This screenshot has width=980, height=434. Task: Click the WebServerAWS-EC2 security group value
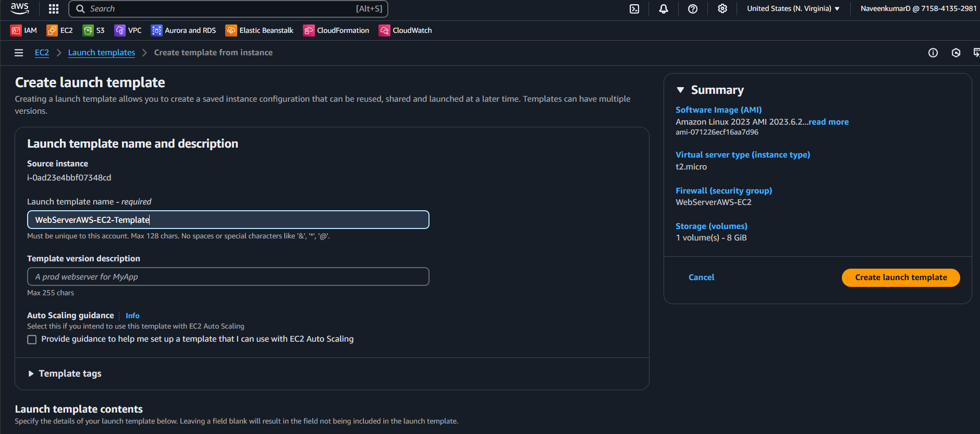tap(714, 202)
